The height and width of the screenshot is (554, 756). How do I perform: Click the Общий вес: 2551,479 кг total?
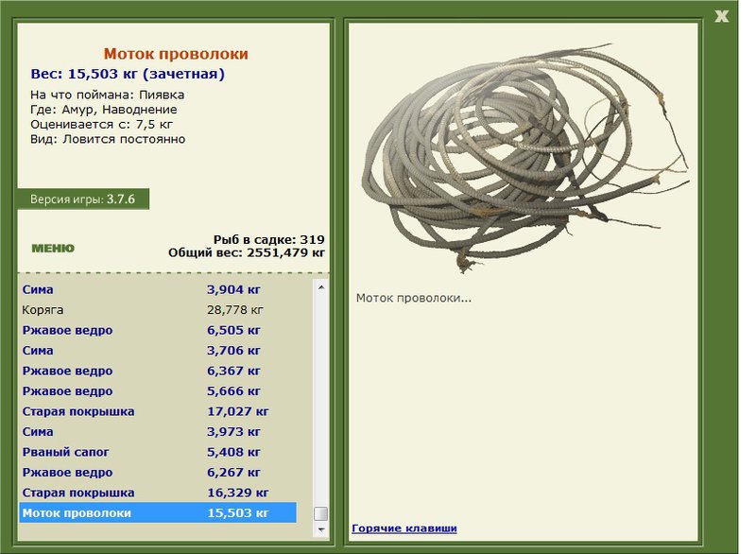click(x=247, y=252)
